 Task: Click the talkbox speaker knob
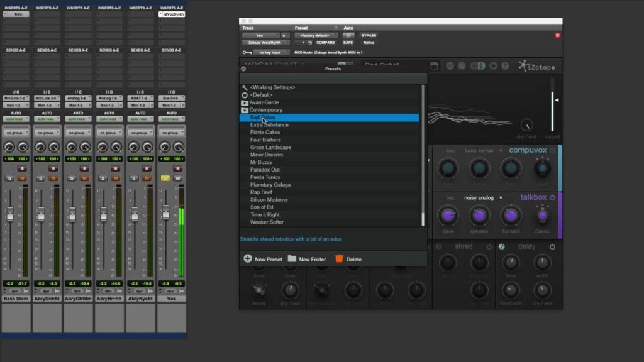[479, 216]
